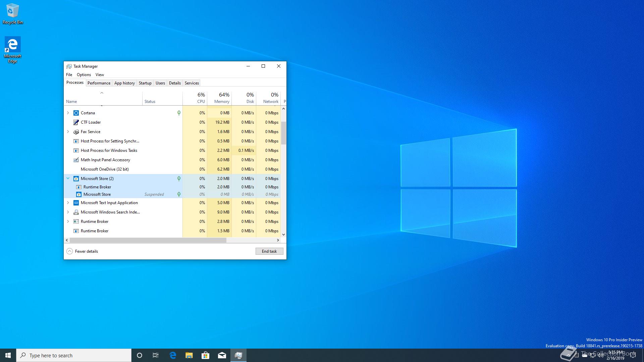
Task: Open File Explorer from the taskbar
Action: point(189,355)
